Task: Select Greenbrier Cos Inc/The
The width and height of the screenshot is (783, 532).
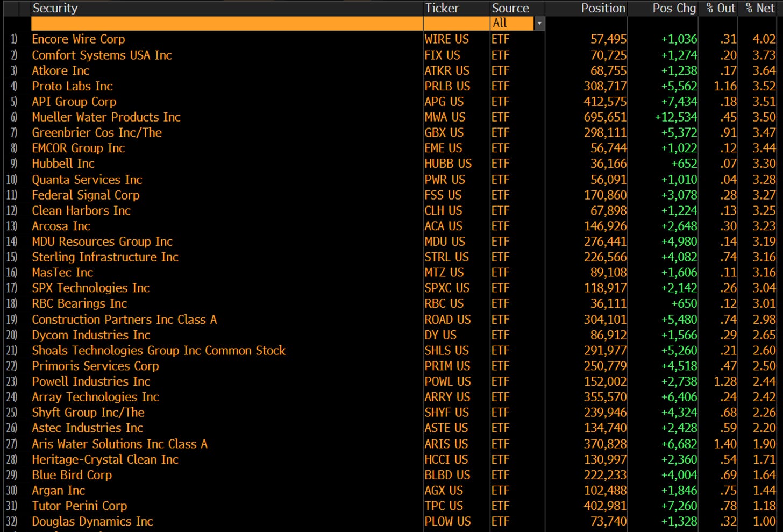Action: 97,133
